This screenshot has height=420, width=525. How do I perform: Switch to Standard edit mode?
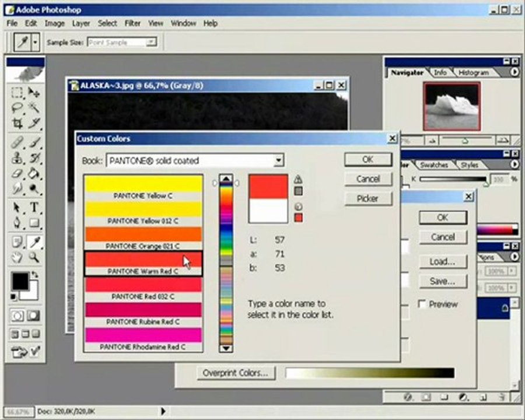coord(17,316)
